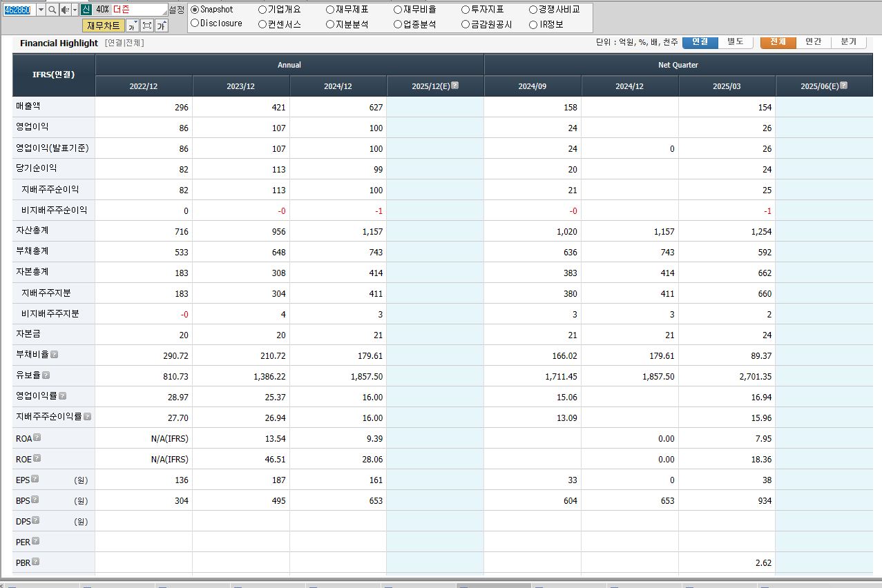The image size is (882, 588).
Task: Decrease font size with 가 down icon
Action: point(133,26)
